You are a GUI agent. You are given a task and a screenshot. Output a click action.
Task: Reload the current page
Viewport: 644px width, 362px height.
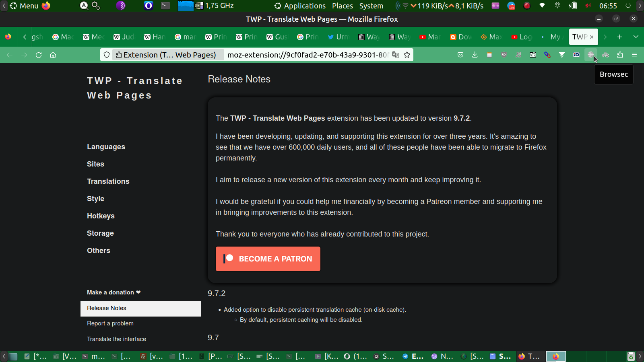(x=39, y=55)
